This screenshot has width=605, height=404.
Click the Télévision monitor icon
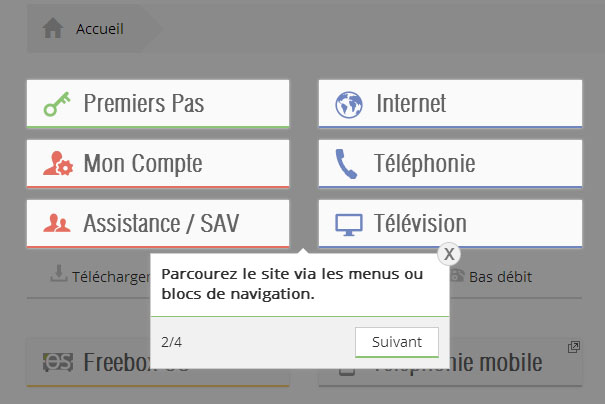click(x=348, y=224)
